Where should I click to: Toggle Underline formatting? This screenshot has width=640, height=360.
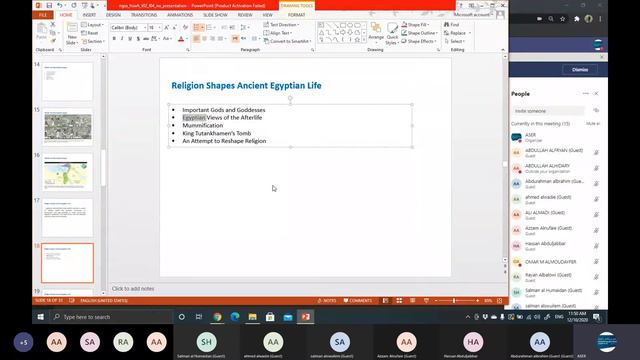[130, 38]
